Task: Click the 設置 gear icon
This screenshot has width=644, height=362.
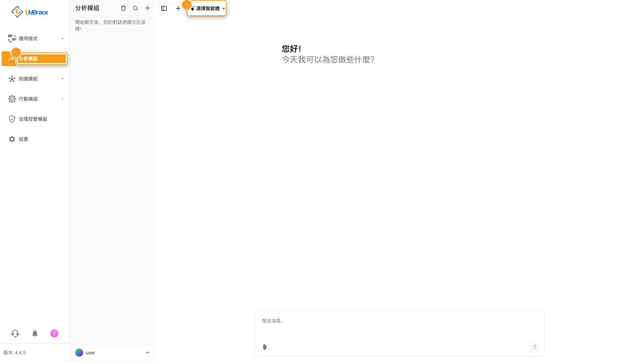Action: click(12, 139)
